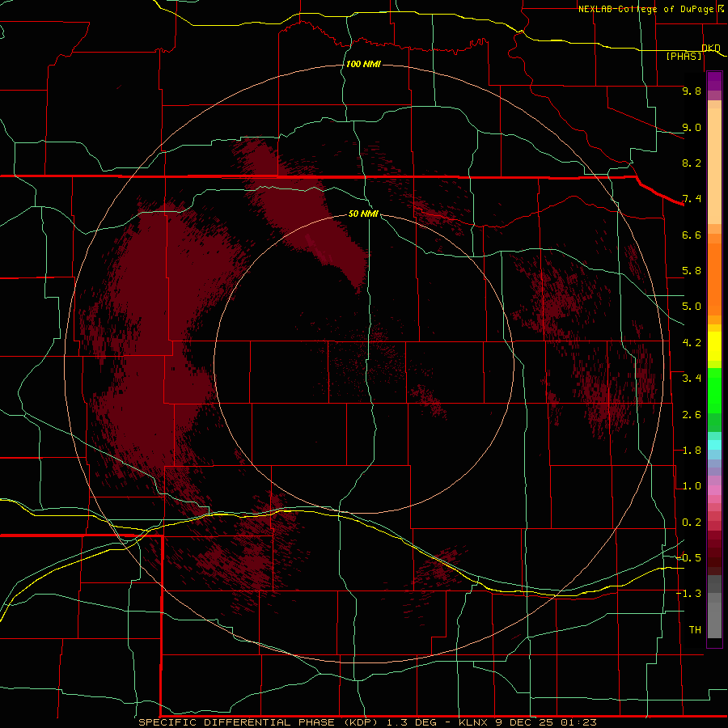
Task: Click the 1.0 scale value
Action: click(x=692, y=486)
